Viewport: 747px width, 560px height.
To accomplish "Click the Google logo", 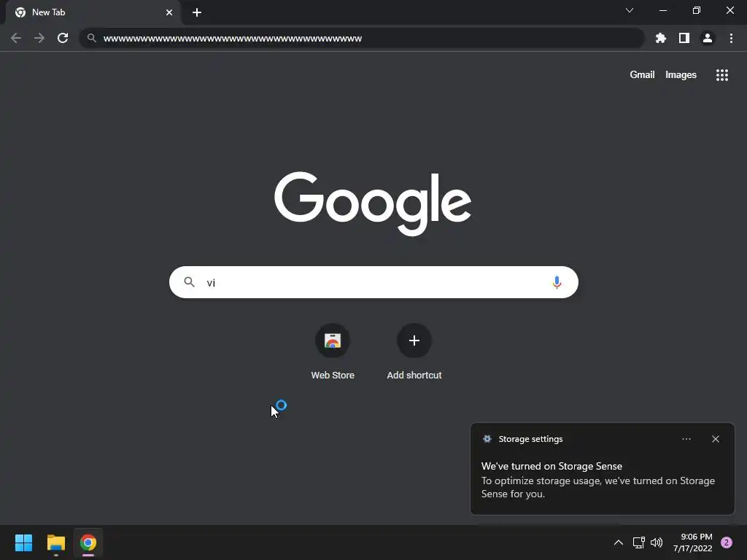I will [373, 204].
